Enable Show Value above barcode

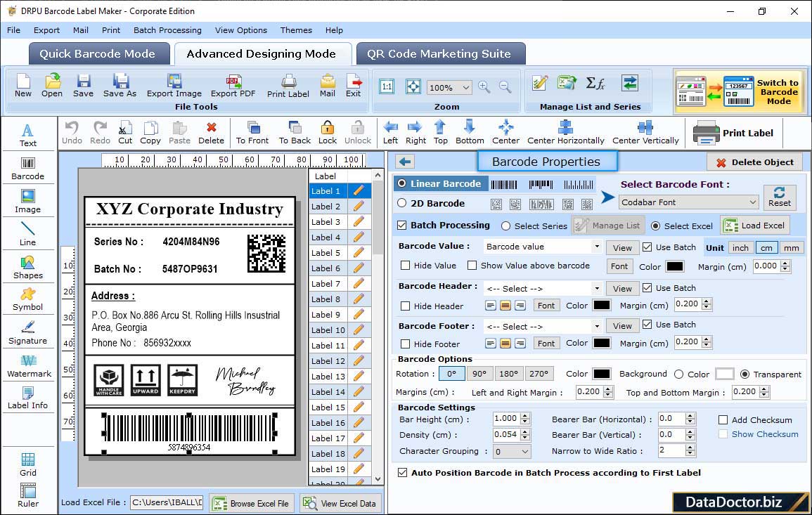tap(472, 266)
